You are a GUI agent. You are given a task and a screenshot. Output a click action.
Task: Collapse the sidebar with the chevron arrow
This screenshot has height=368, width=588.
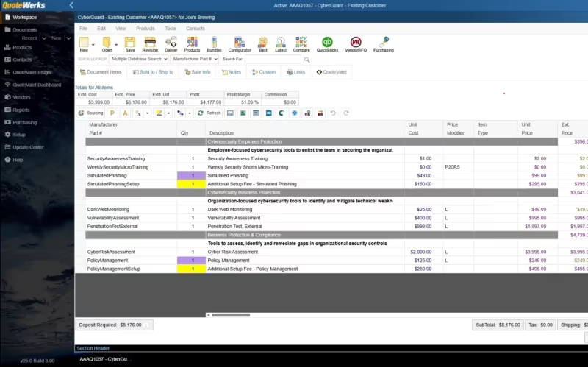click(x=71, y=5)
